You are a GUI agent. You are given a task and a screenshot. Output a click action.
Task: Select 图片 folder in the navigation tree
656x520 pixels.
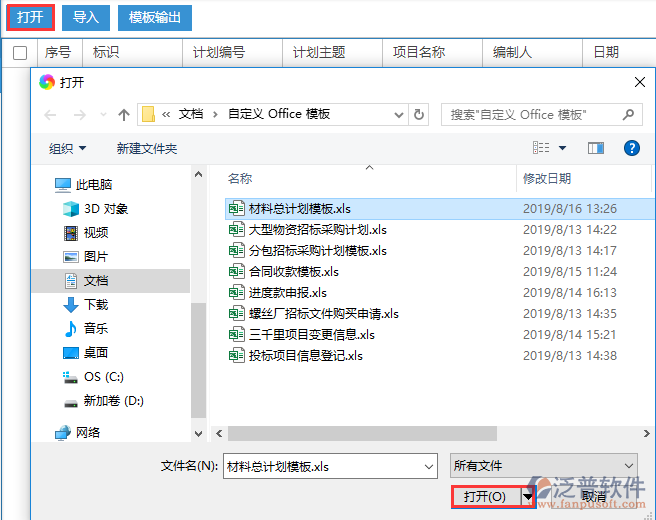(86, 256)
